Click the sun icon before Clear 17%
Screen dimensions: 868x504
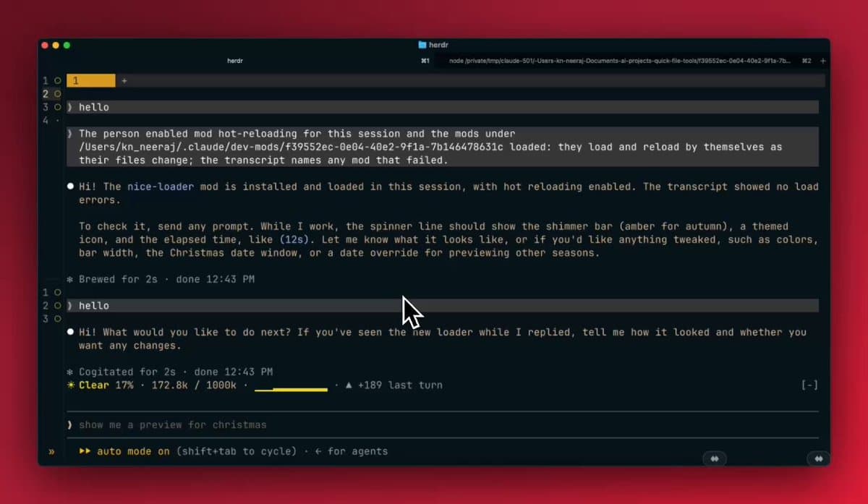(71, 385)
